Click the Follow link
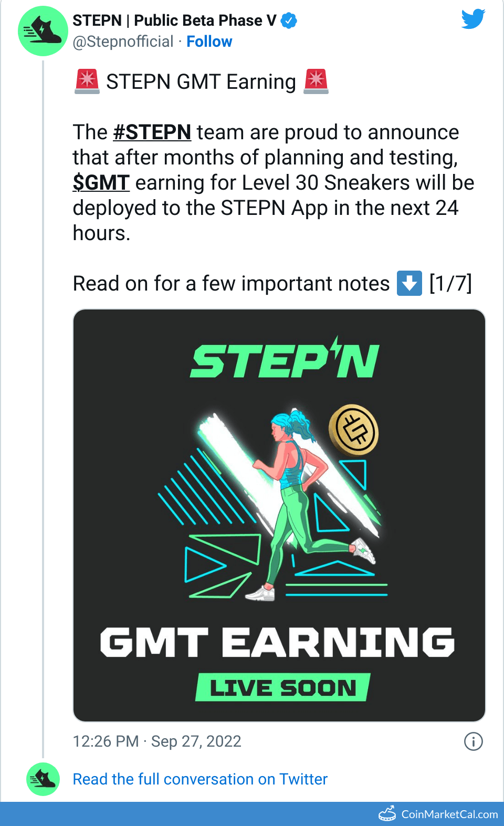This screenshot has width=504, height=826. [209, 42]
